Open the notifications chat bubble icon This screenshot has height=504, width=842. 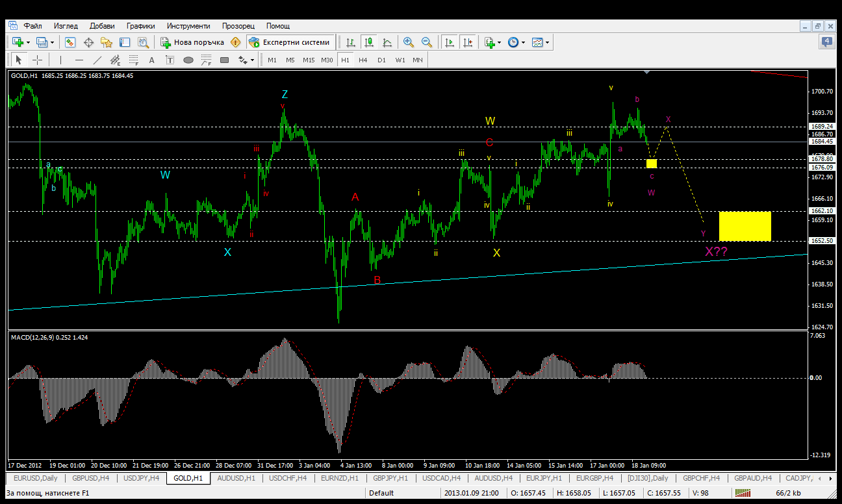click(x=827, y=42)
